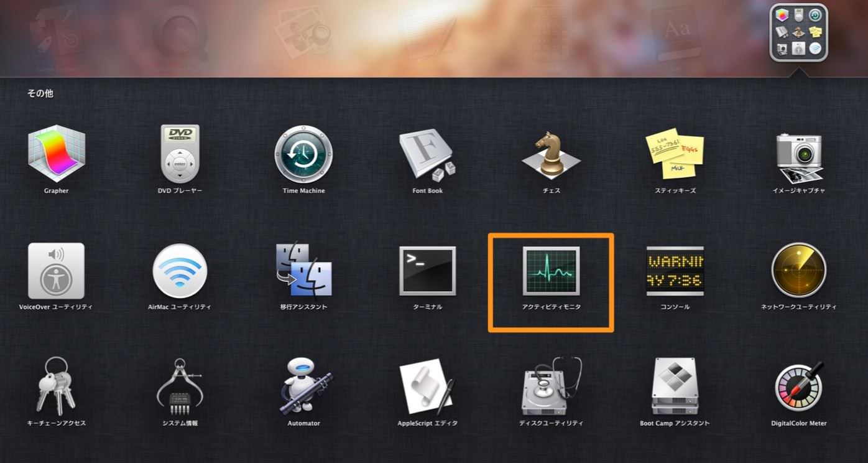Click the その他 folder thumbnail at top
The height and width of the screenshot is (463, 868).
tap(799, 32)
